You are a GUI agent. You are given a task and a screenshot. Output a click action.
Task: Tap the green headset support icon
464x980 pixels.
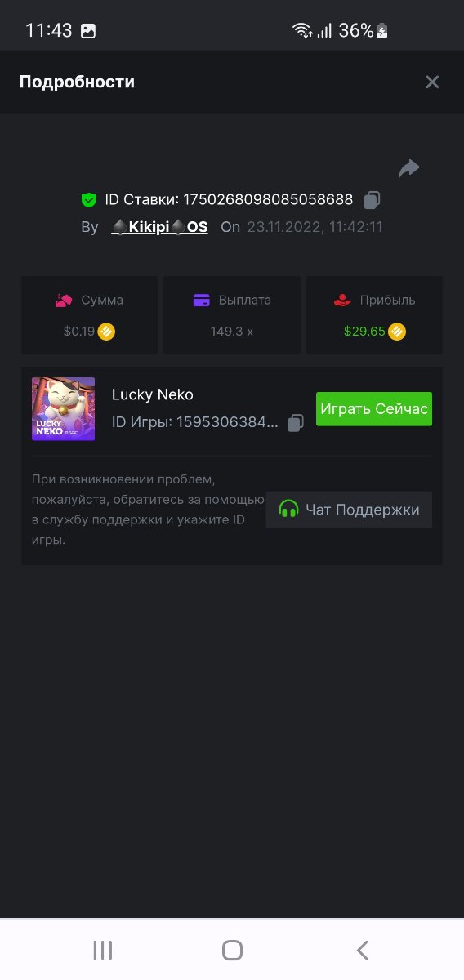pos(288,510)
